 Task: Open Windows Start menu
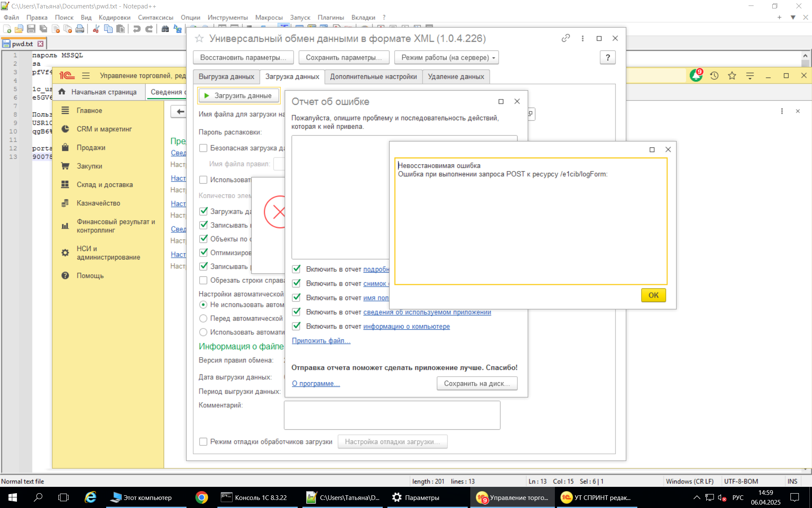coord(12,497)
